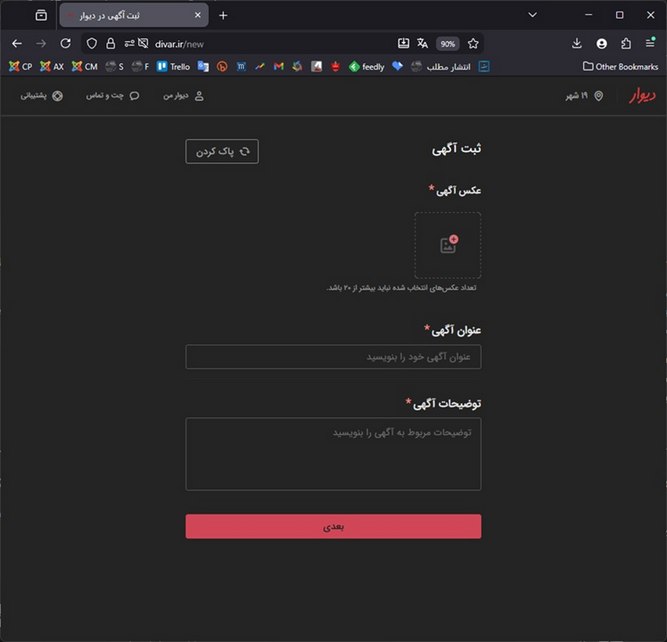Click the install site as app icon
This screenshot has height=642, width=667.
pos(403,43)
